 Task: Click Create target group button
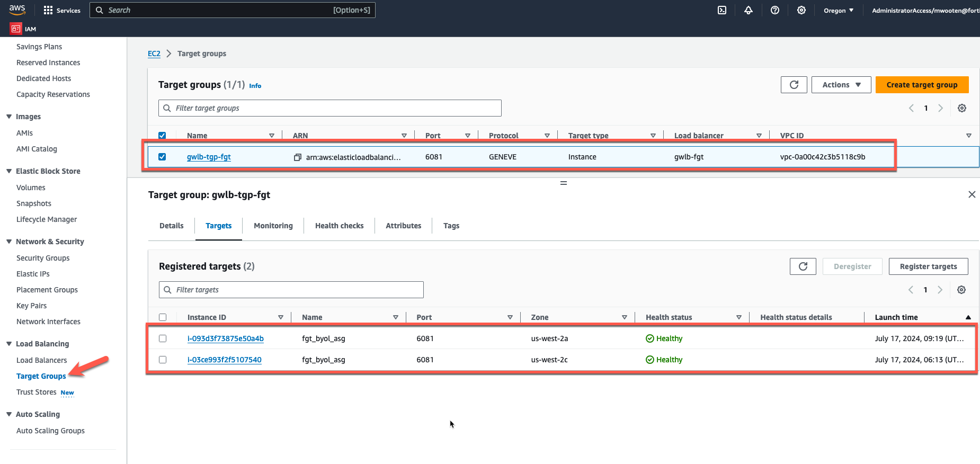click(x=922, y=85)
